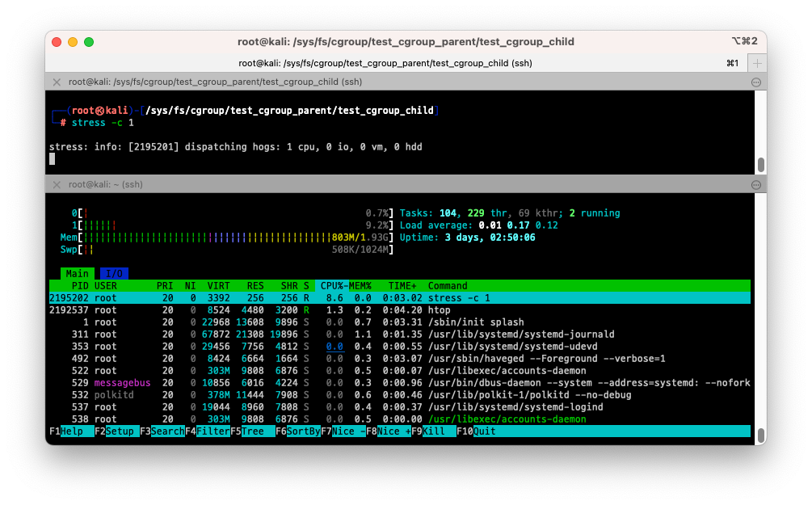The height and width of the screenshot is (505, 812).
Task: Open the top pane options menu icon
Action: 756,82
